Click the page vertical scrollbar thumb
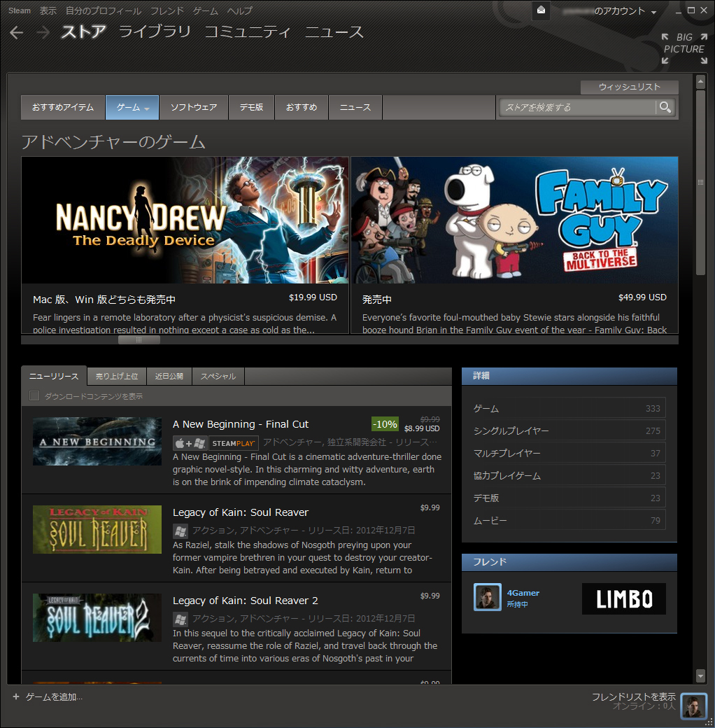Screen dimensions: 715x728 [700, 183]
